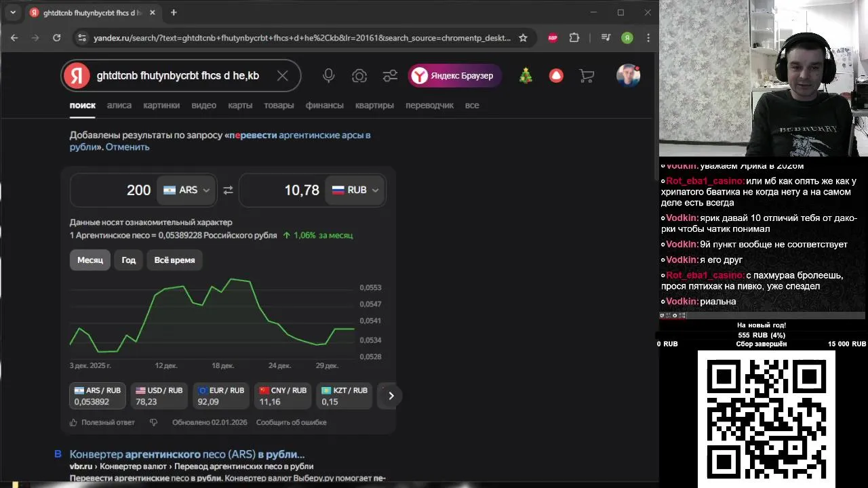Click Сообщить об ошибке link
This screenshot has width=868, height=488.
click(292, 422)
